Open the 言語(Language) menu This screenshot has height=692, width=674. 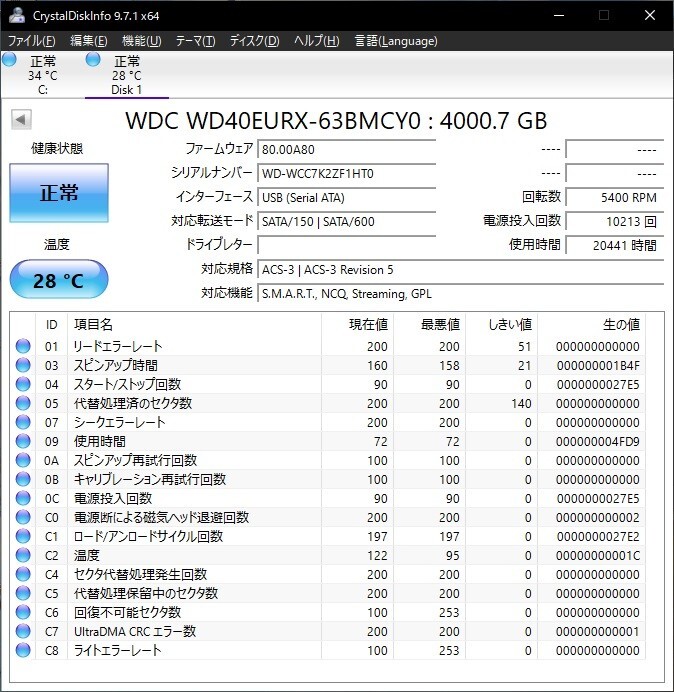pyautogui.click(x=396, y=41)
